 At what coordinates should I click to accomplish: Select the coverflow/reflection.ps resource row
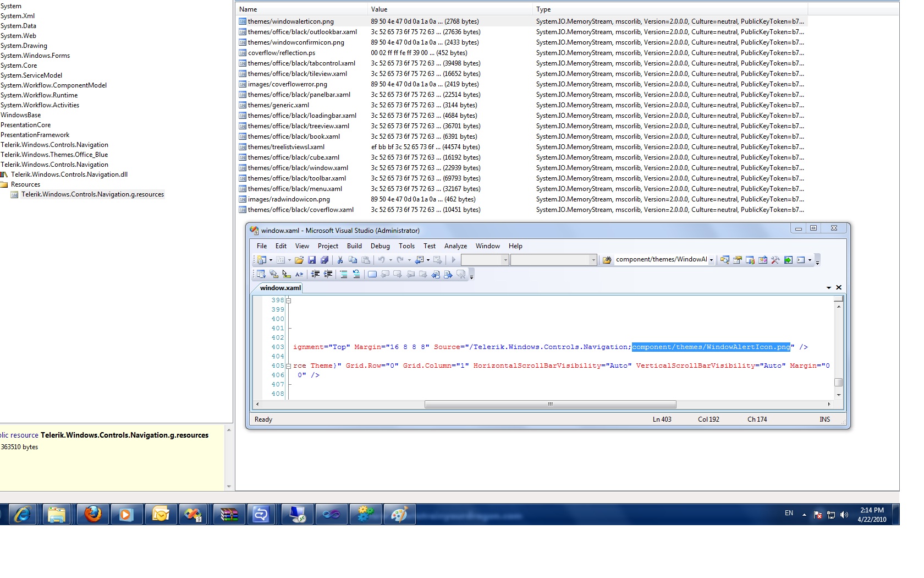(x=522, y=53)
